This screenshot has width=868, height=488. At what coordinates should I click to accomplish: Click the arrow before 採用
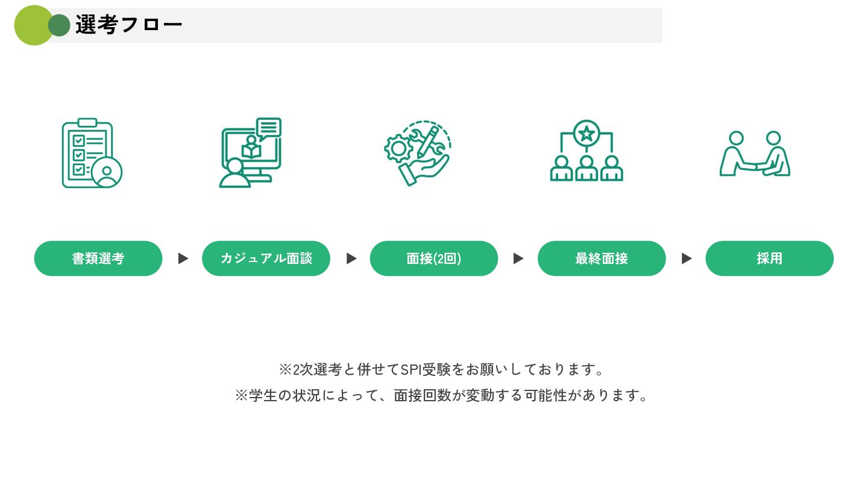(687, 258)
